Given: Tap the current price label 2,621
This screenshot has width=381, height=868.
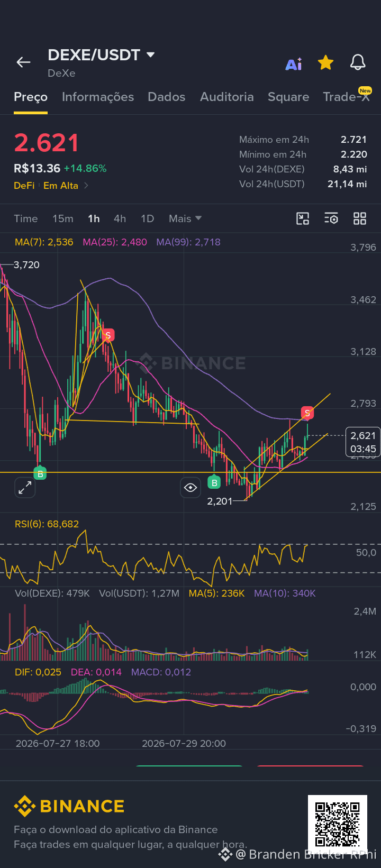Looking at the screenshot, I should coord(363,442).
